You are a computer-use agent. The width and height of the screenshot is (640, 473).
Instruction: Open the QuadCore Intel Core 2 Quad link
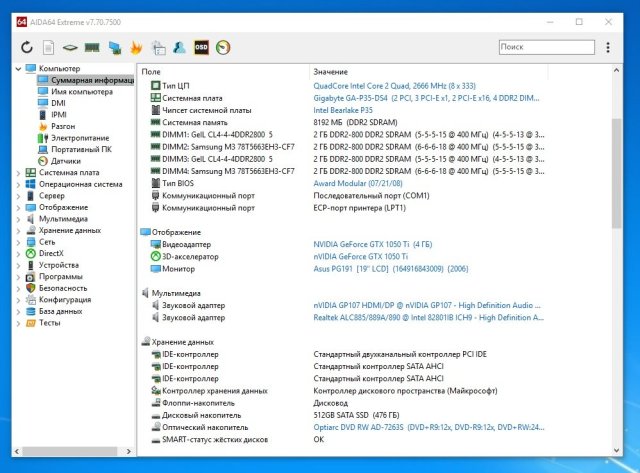coord(394,86)
